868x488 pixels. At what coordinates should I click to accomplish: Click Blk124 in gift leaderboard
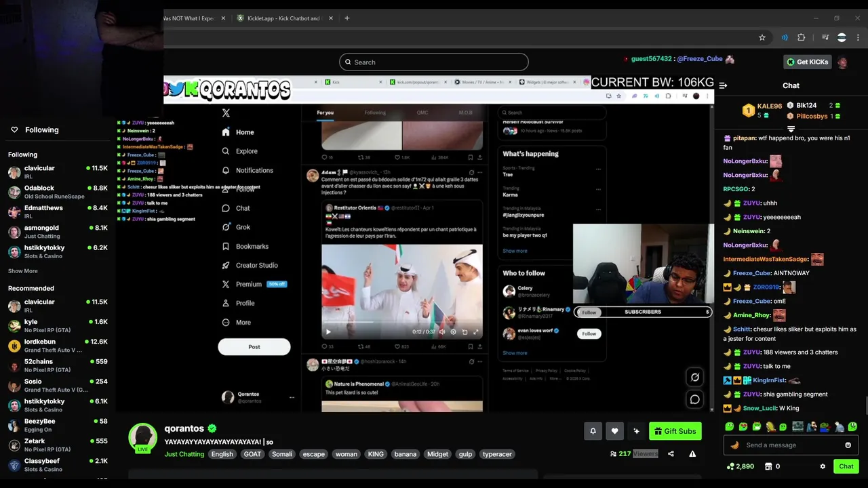(x=806, y=106)
